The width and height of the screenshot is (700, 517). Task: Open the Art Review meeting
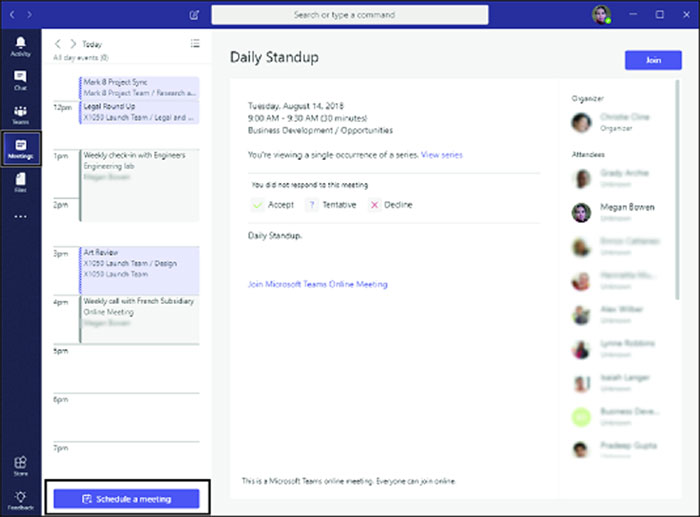[139, 270]
